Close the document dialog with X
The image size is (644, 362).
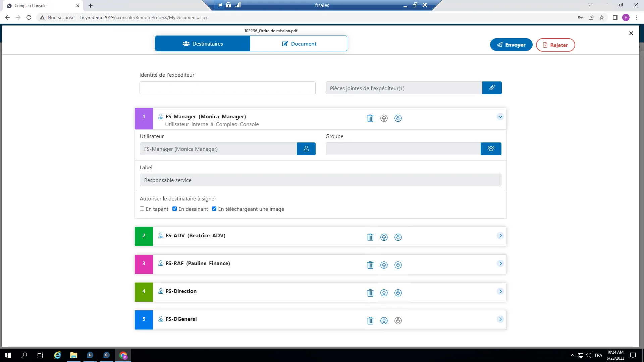click(631, 33)
